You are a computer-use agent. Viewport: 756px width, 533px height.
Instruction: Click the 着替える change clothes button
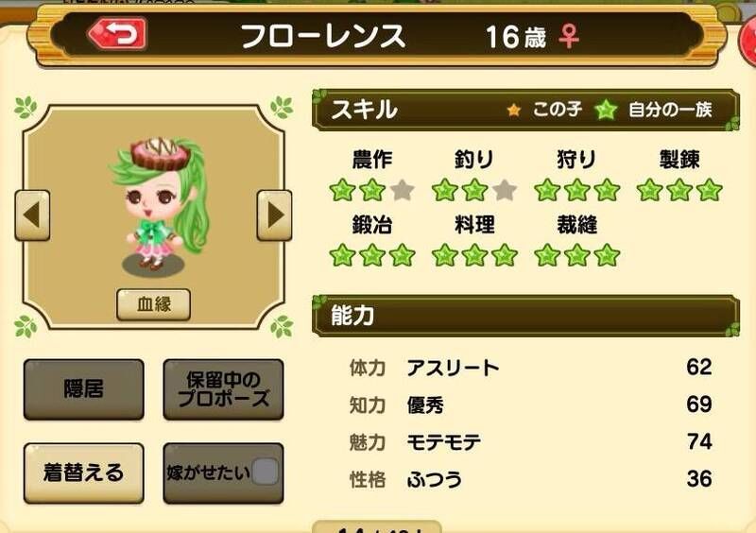pyautogui.click(x=84, y=473)
